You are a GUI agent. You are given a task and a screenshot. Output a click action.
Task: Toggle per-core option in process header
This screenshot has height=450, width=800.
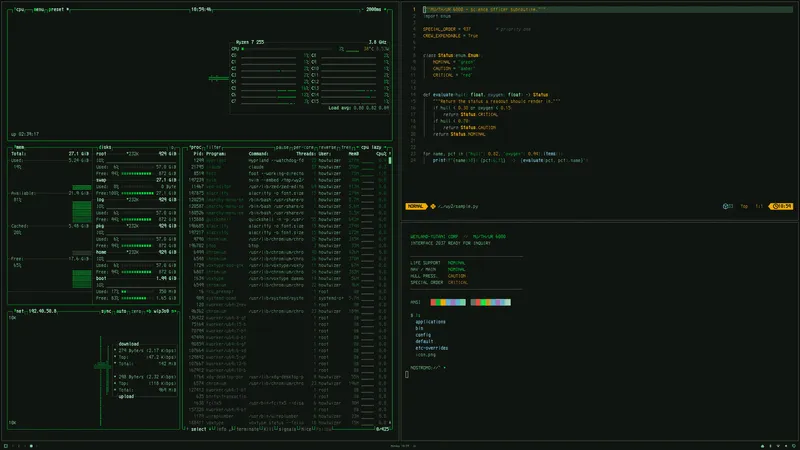[x=304, y=147]
